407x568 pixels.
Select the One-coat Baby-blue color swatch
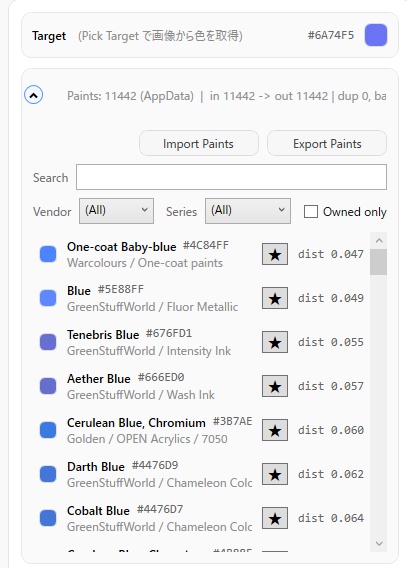(48, 254)
